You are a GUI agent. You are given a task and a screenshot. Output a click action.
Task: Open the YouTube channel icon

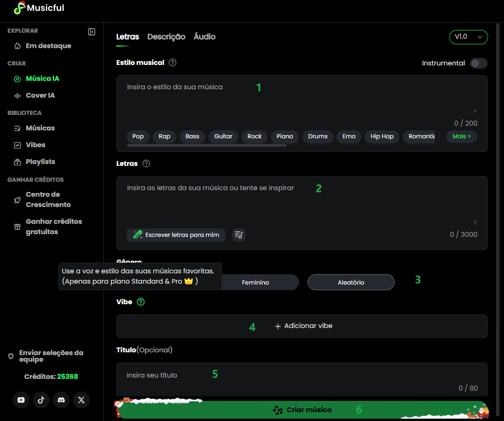[21, 400]
